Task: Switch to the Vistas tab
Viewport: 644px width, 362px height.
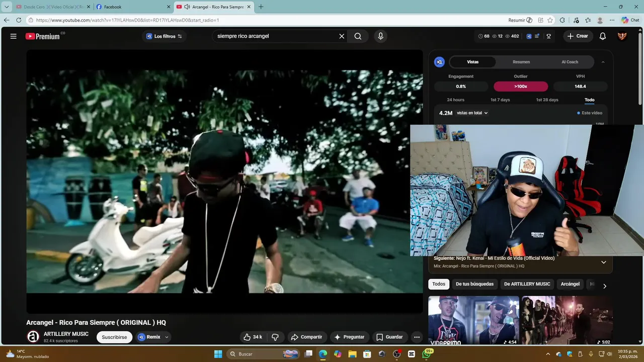Action: [472, 62]
